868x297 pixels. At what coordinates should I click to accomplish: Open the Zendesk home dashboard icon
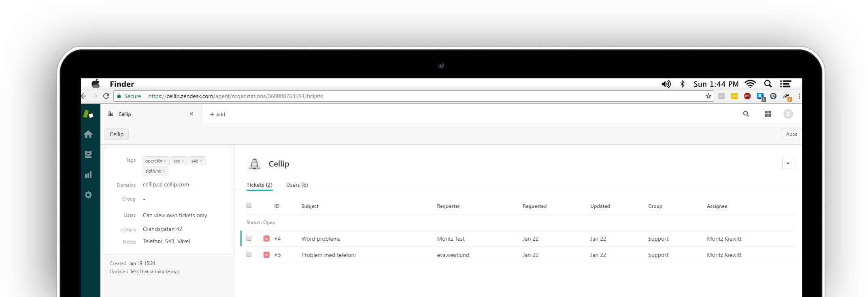[x=88, y=135]
